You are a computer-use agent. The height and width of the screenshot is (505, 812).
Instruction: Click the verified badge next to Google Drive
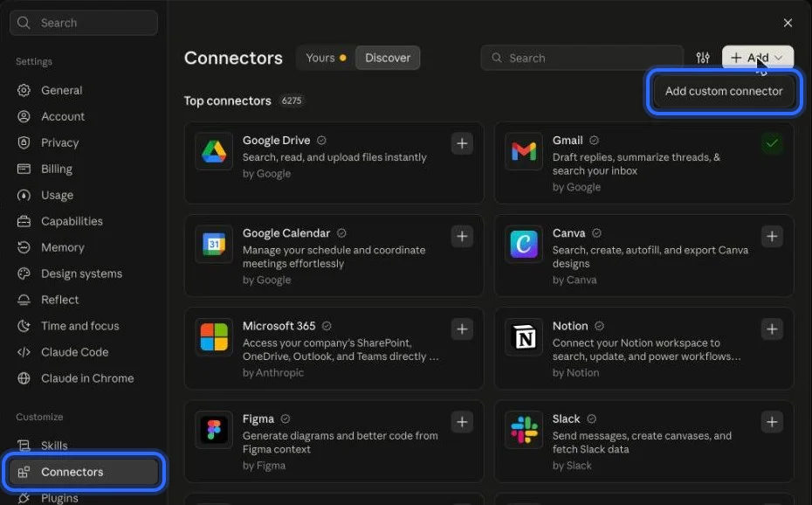pos(321,141)
